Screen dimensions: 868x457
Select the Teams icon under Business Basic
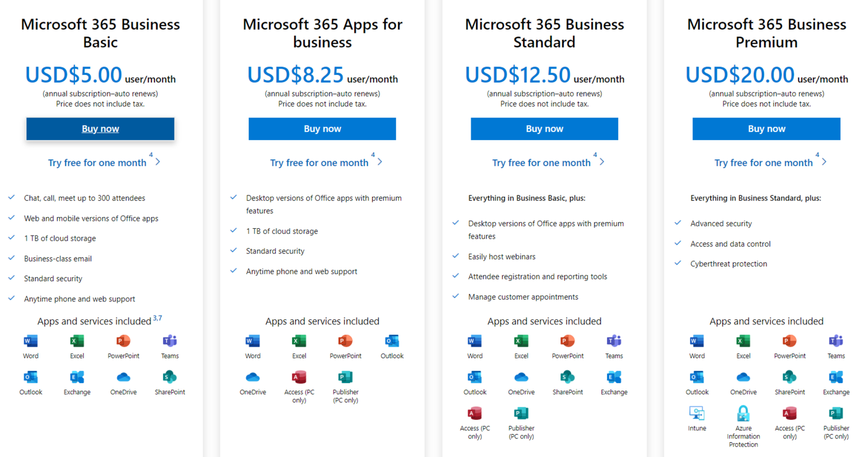click(170, 340)
